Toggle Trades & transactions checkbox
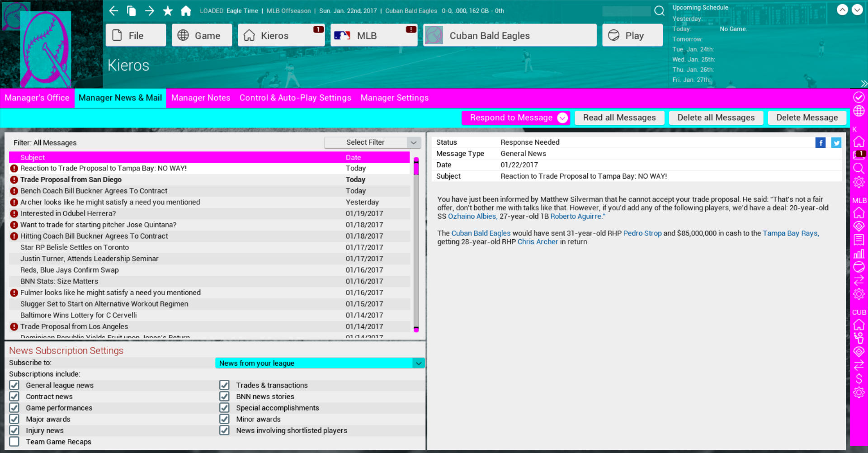The image size is (868, 453). pyautogui.click(x=224, y=385)
